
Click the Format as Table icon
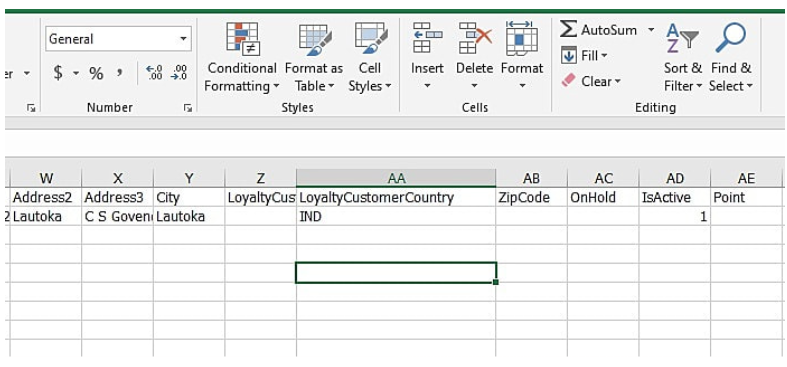point(314,38)
